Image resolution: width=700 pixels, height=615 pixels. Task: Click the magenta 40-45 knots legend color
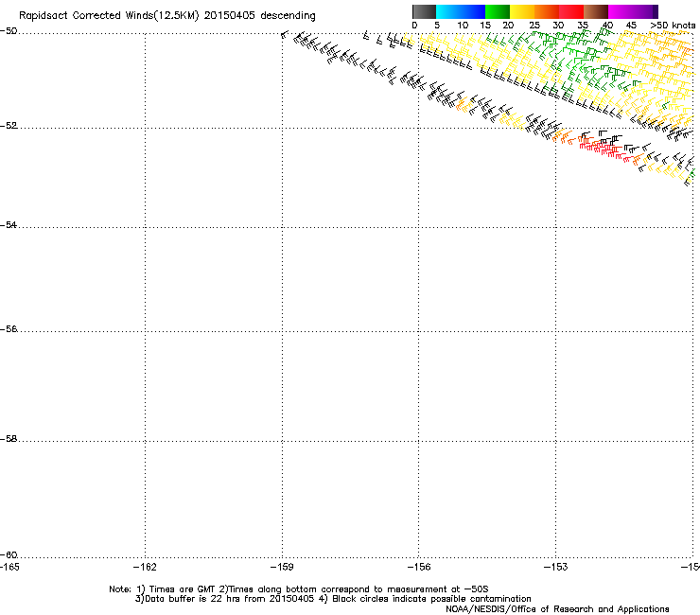[x=621, y=11]
